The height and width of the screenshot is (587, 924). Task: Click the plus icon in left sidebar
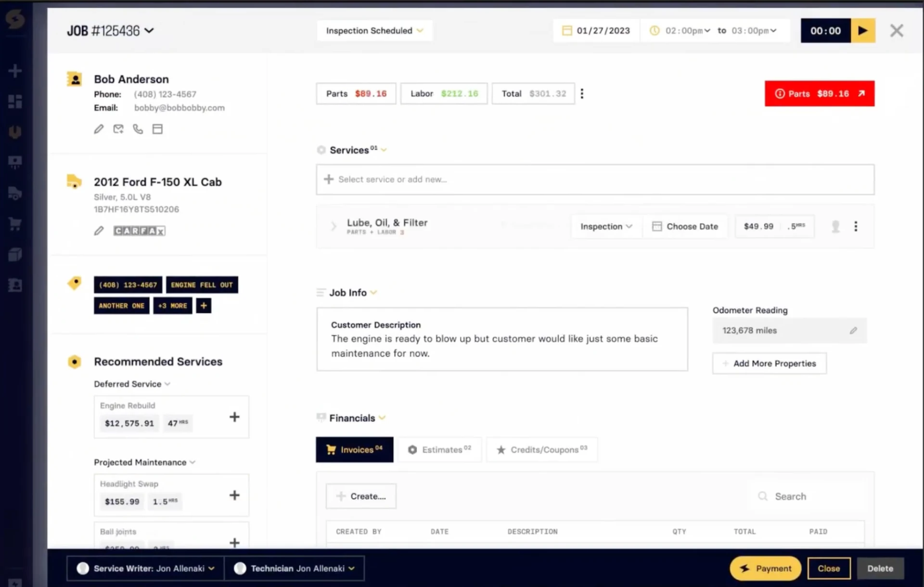(15, 71)
